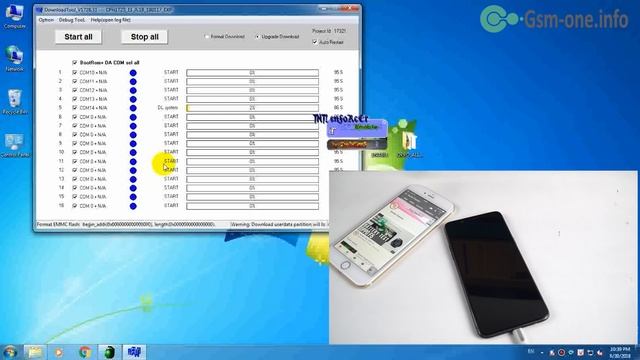This screenshot has height=360, width=640.
Task: Click the blue status dot for row 3 COM12
Action: pos(133,90)
